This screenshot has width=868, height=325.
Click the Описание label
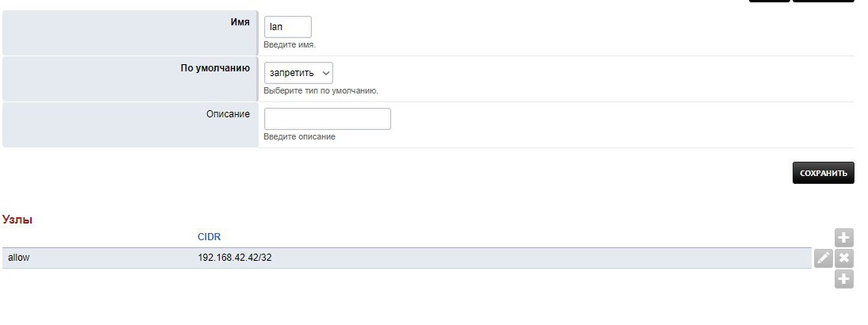pos(228,114)
